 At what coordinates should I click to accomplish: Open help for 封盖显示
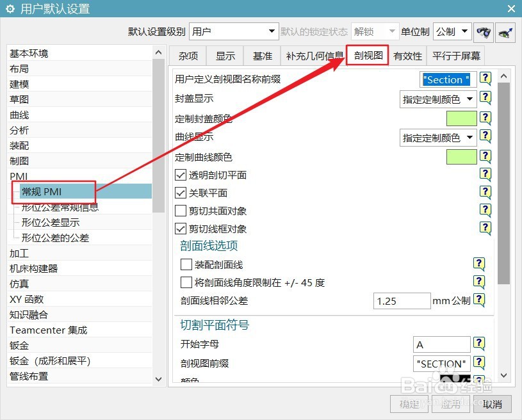(x=485, y=98)
